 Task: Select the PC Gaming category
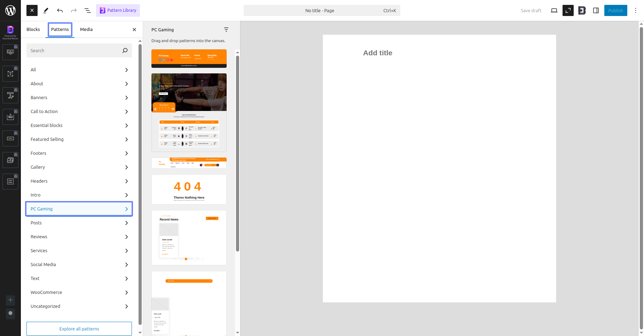(79, 209)
